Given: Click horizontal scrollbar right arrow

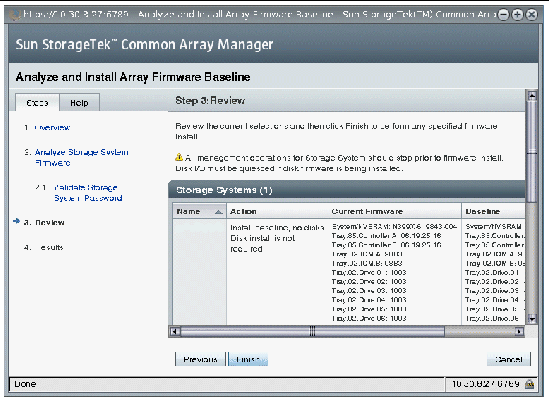Looking at the screenshot, I should [519, 331].
